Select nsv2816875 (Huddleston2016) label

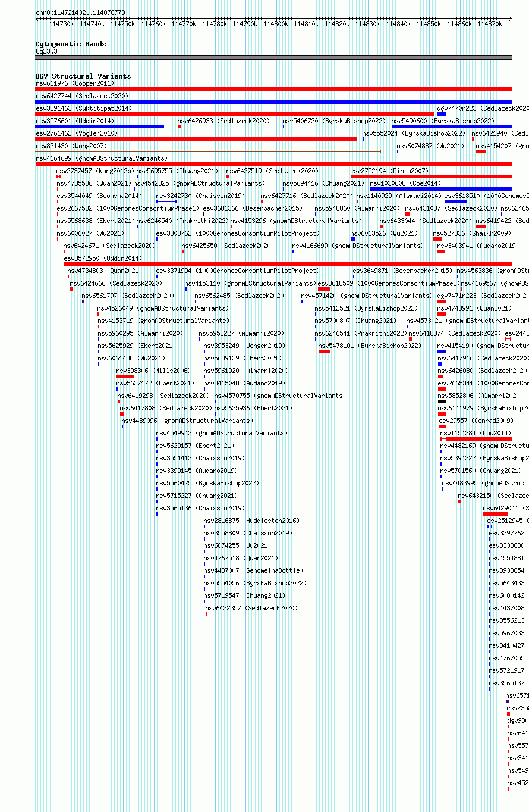tap(251, 521)
